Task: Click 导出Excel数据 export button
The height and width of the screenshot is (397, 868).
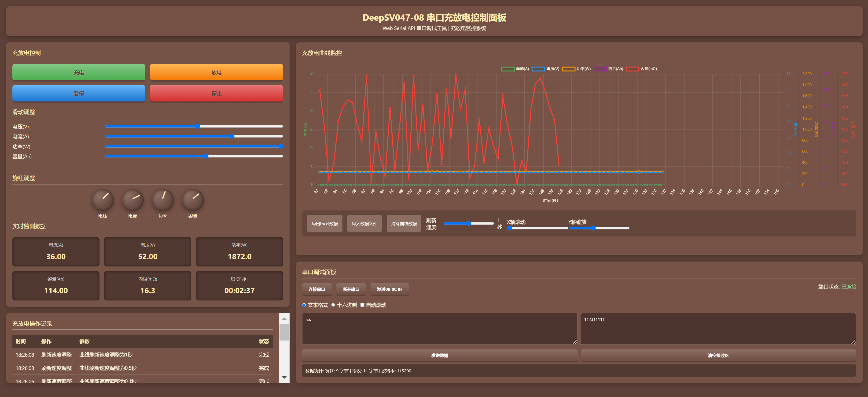Action: point(324,224)
